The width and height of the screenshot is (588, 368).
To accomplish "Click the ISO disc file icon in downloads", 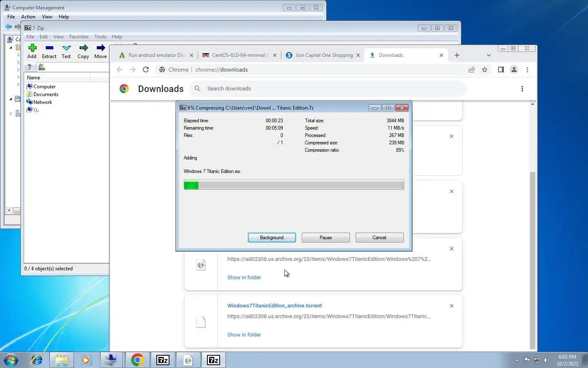I will click(200, 265).
